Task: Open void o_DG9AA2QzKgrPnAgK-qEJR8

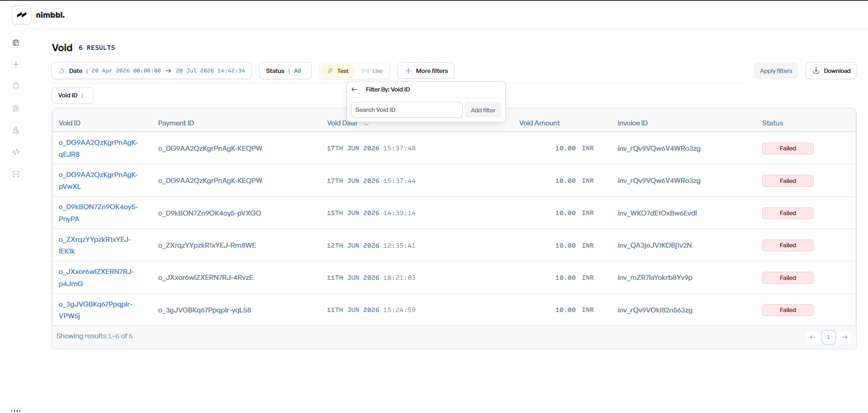Action: point(98,148)
